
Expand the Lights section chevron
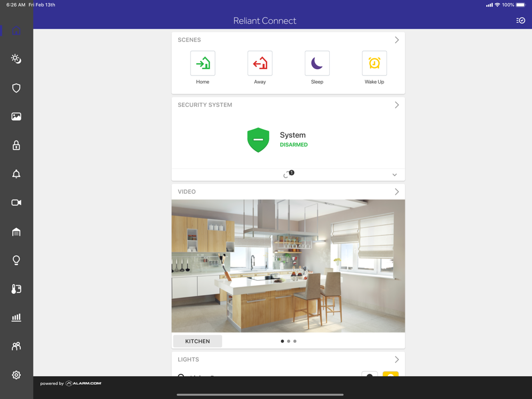397,360
